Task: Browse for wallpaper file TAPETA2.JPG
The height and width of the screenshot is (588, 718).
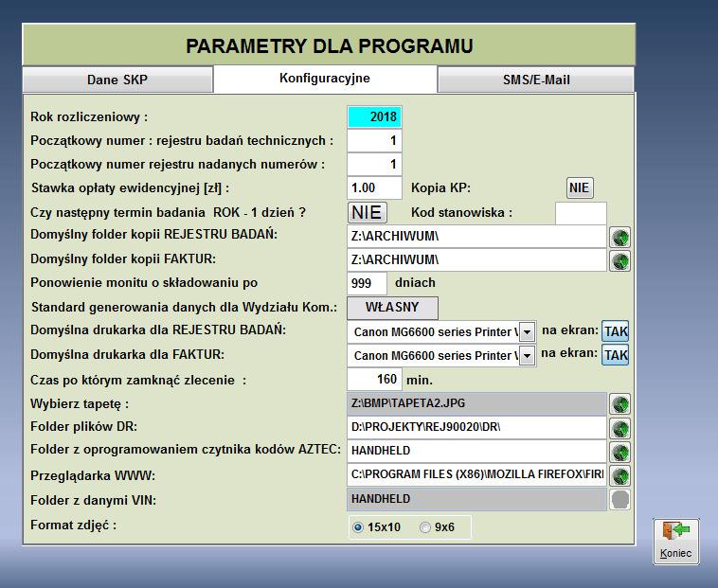Action: click(x=619, y=404)
